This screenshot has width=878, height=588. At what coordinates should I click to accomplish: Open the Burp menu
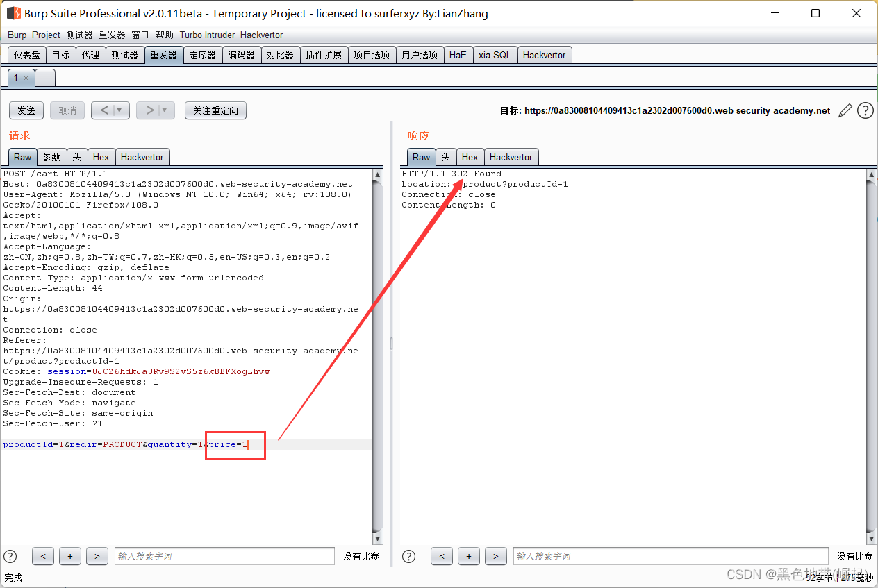coord(17,35)
